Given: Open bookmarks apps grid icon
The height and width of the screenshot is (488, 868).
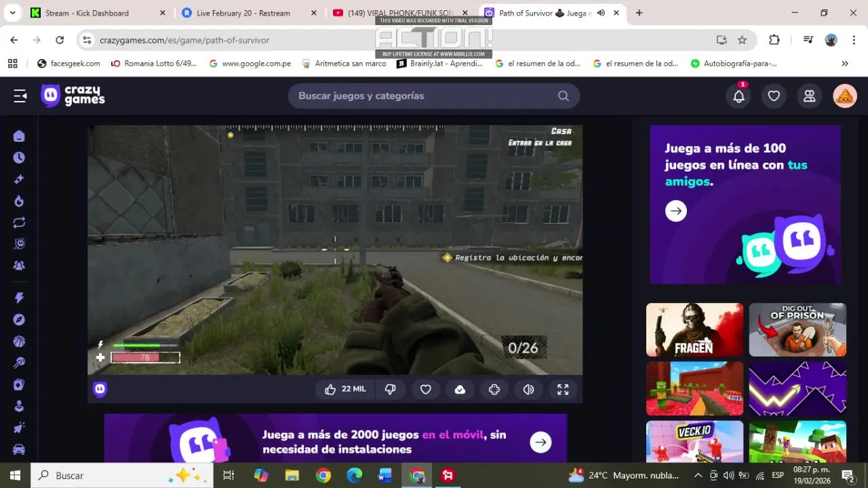Looking at the screenshot, I should pyautogui.click(x=12, y=64).
